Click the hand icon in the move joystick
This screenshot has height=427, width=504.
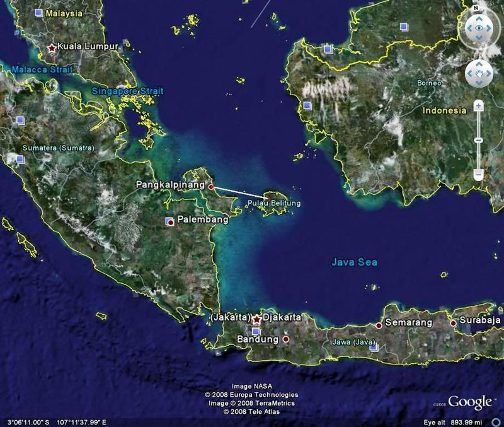(479, 74)
